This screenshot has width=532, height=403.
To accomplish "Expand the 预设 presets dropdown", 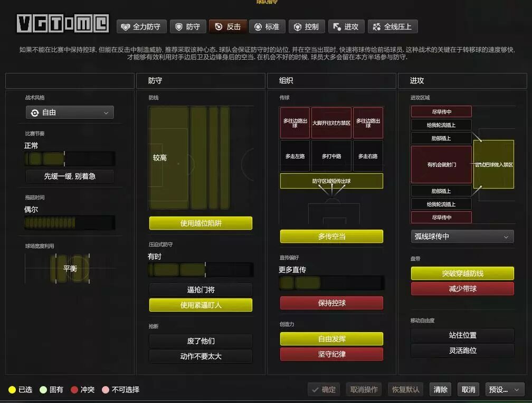I will point(505,389).
